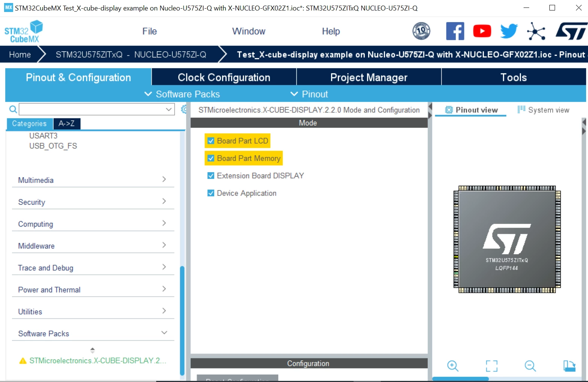Open the ST 10-year anniversary badge

coord(421,31)
